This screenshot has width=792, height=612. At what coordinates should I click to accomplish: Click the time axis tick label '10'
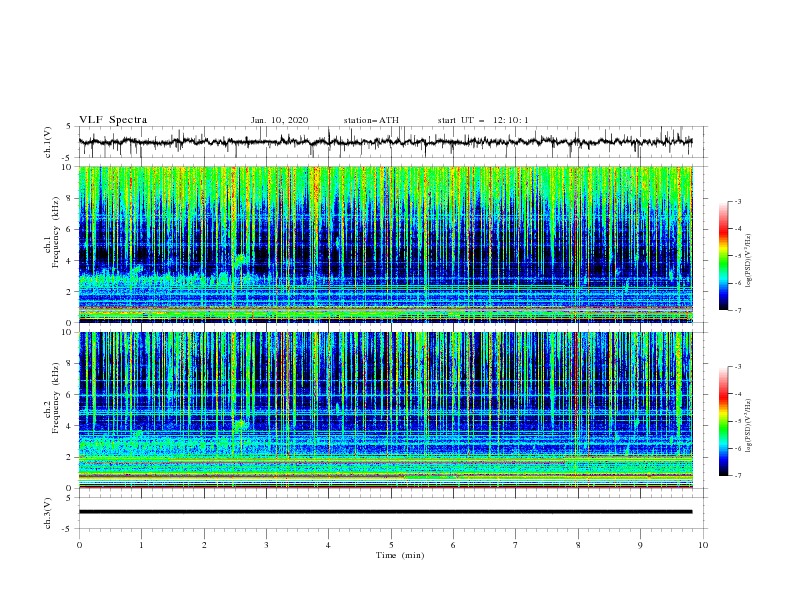[703, 545]
